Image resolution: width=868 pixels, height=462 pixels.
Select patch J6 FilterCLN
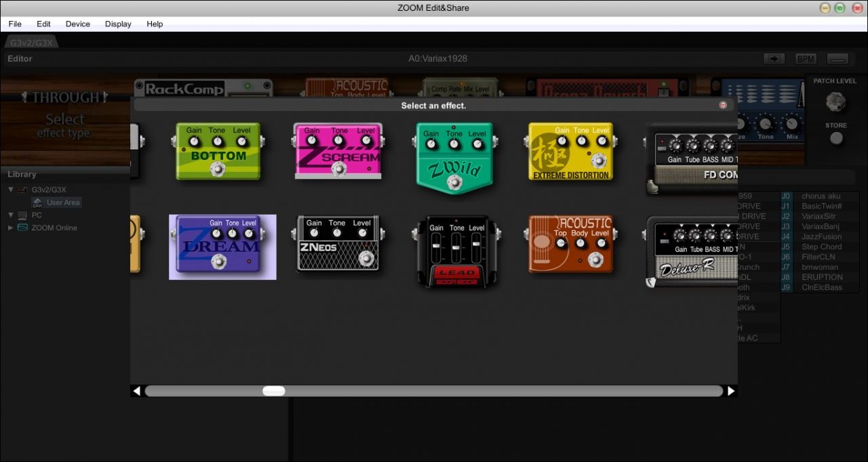coord(821,257)
